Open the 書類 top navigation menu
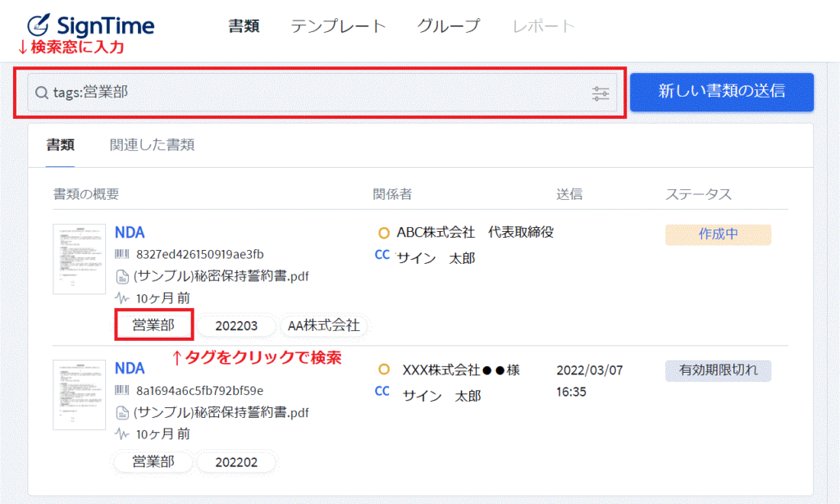 [x=244, y=25]
